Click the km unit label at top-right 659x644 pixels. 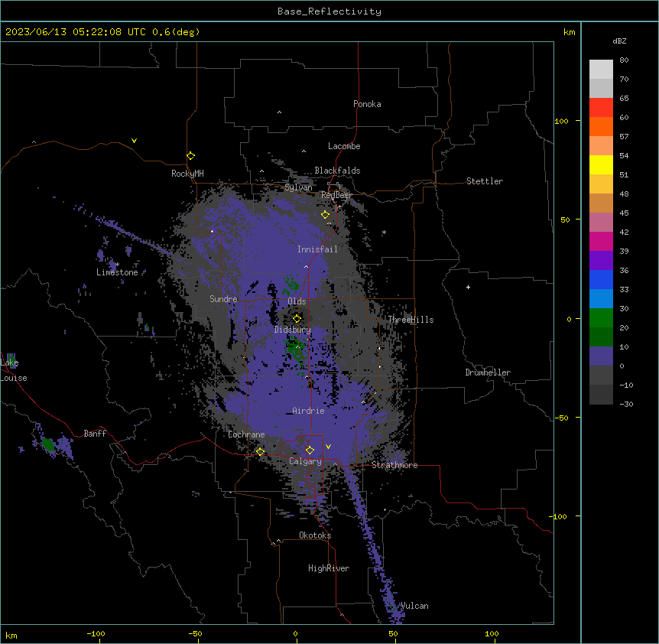tap(569, 32)
